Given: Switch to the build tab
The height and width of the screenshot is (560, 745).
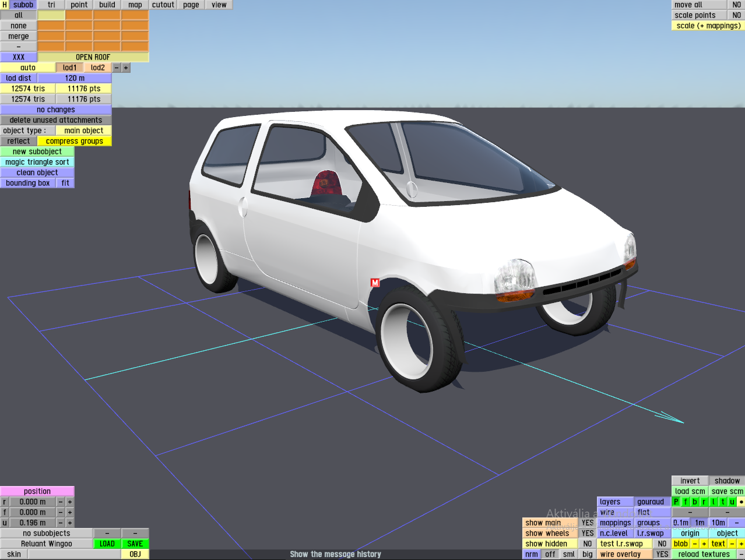Looking at the screenshot, I should (107, 5).
